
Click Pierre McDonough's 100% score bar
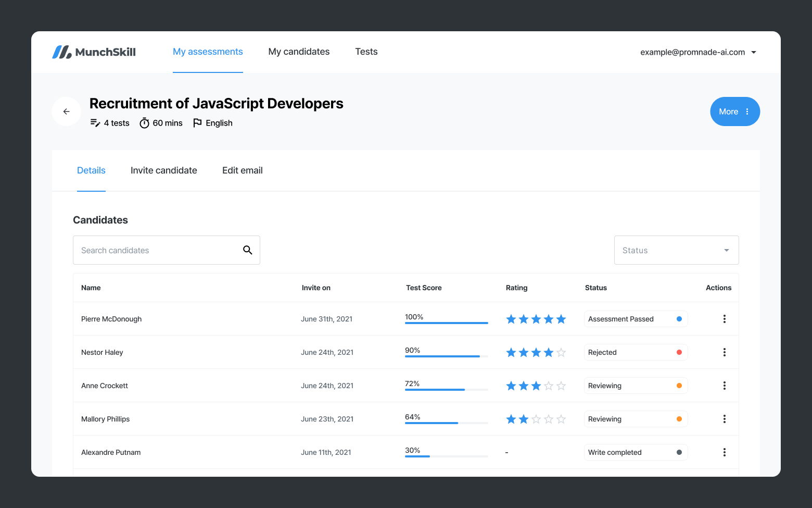447,323
